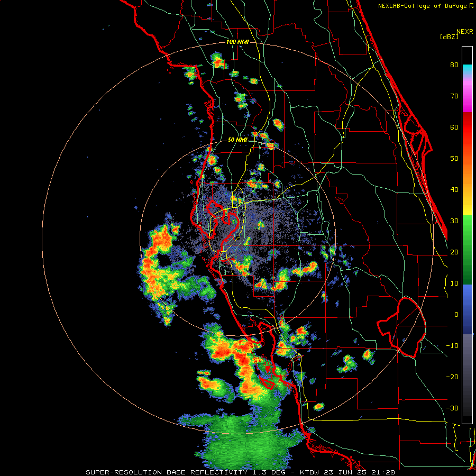Viewport: 476px width, 476px height.
Task: Select the 100 NMI range ring label
Action: pyautogui.click(x=237, y=42)
